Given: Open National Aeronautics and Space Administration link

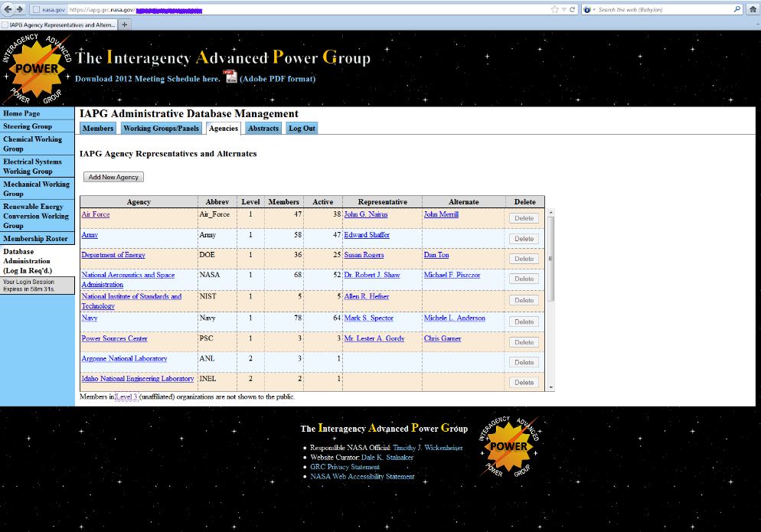Looking at the screenshot, I should [128, 279].
